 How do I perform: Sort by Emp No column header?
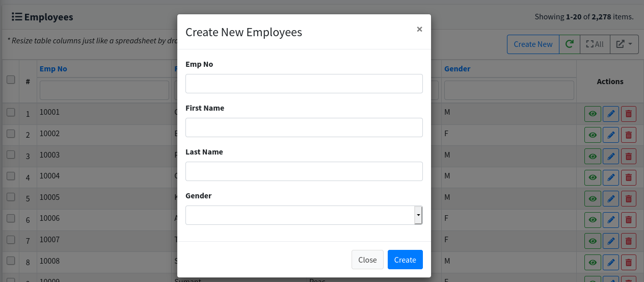point(53,69)
